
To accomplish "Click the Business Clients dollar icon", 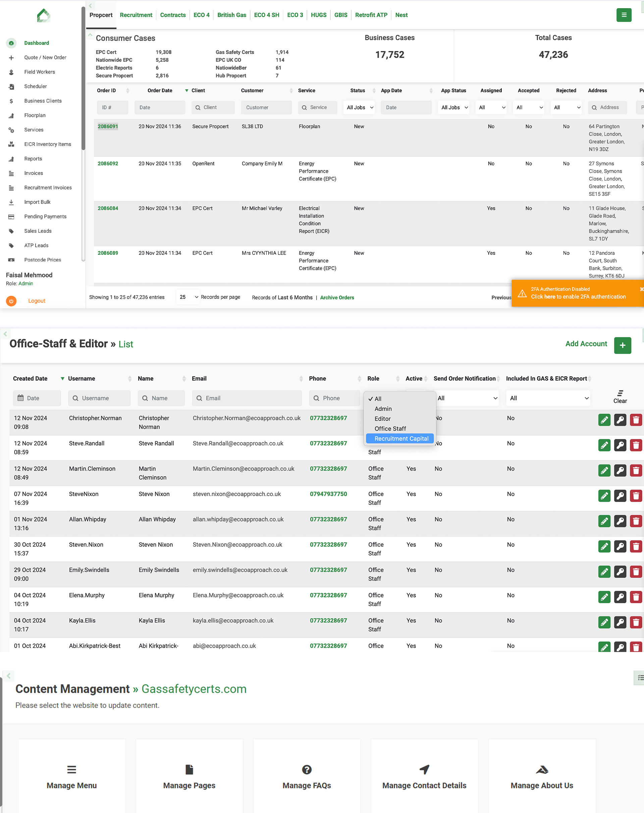I will tap(11, 101).
